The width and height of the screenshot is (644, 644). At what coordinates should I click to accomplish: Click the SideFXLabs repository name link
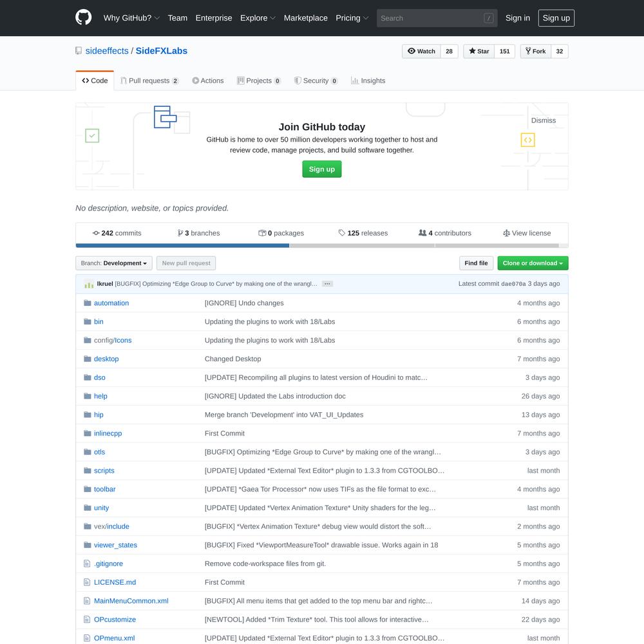[162, 51]
